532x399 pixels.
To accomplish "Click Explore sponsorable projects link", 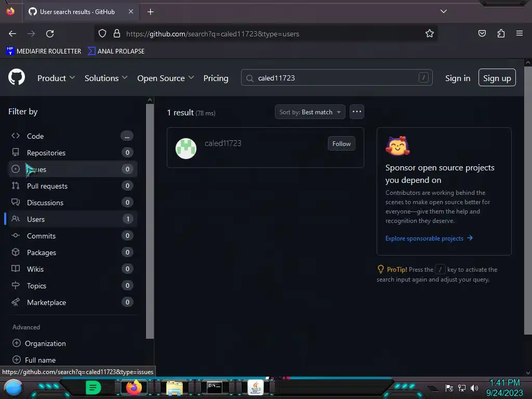I will click(429, 238).
